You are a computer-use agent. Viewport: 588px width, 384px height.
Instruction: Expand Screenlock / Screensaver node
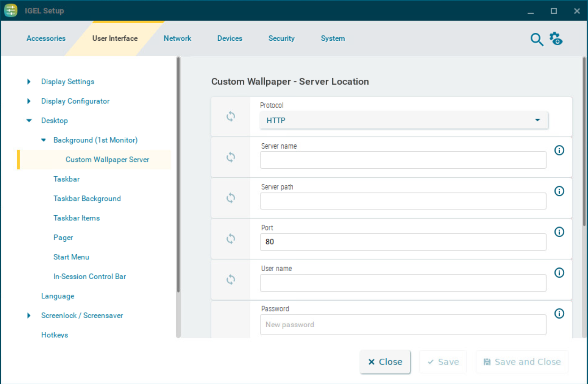(29, 315)
